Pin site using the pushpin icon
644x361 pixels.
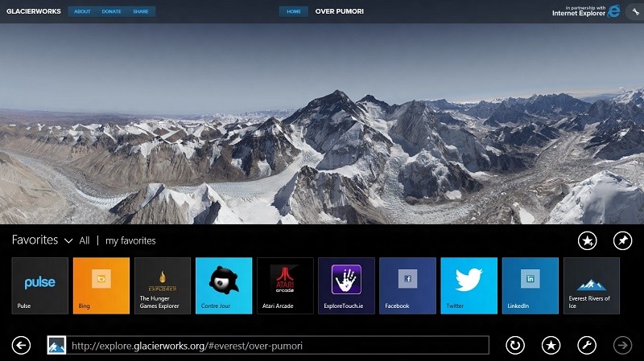[x=622, y=240]
